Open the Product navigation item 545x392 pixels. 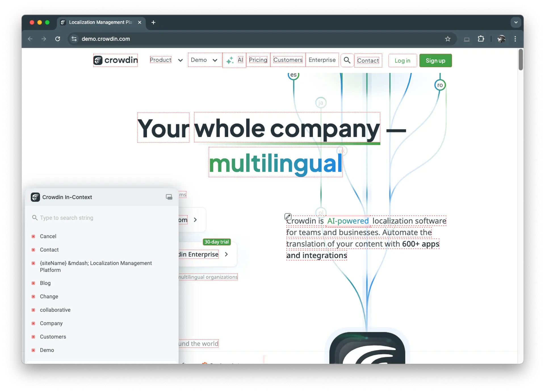pos(160,60)
